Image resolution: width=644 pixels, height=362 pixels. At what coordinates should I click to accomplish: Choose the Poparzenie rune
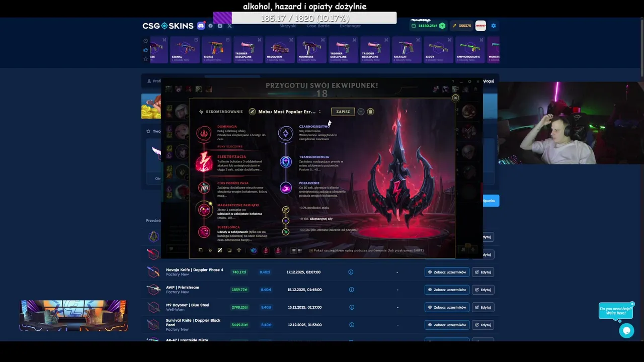click(x=286, y=188)
